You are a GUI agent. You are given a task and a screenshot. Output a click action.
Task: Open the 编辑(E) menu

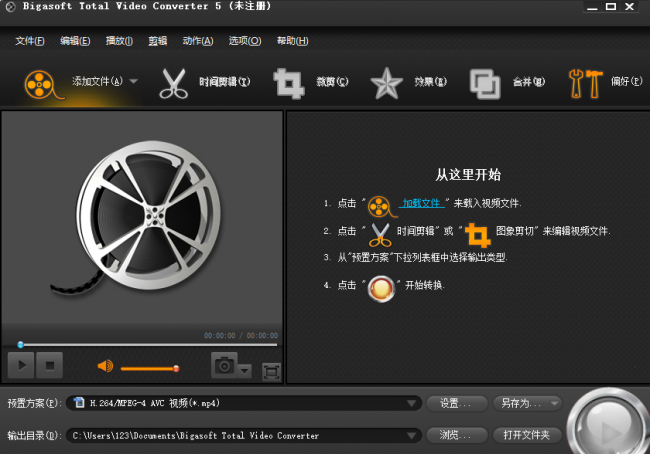pos(75,41)
